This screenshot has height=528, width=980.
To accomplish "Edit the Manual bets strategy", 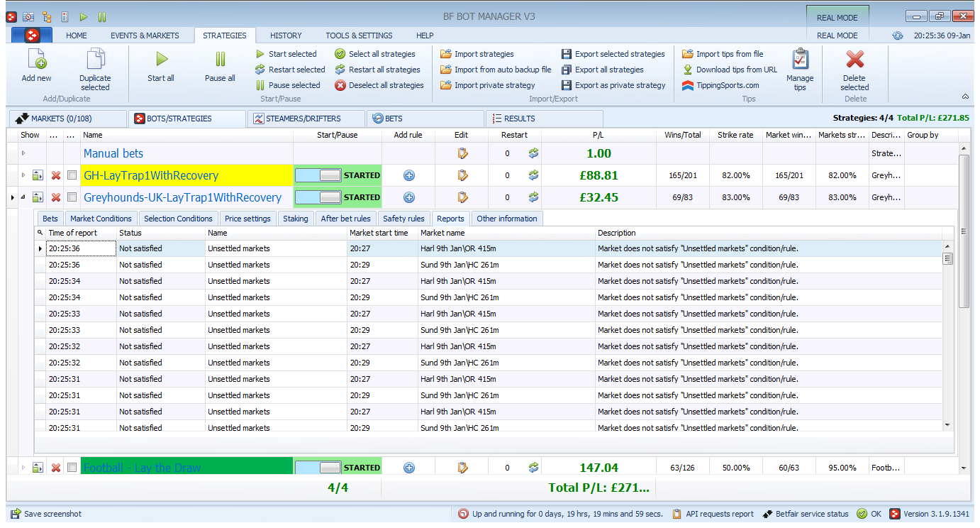I will tap(462, 153).
